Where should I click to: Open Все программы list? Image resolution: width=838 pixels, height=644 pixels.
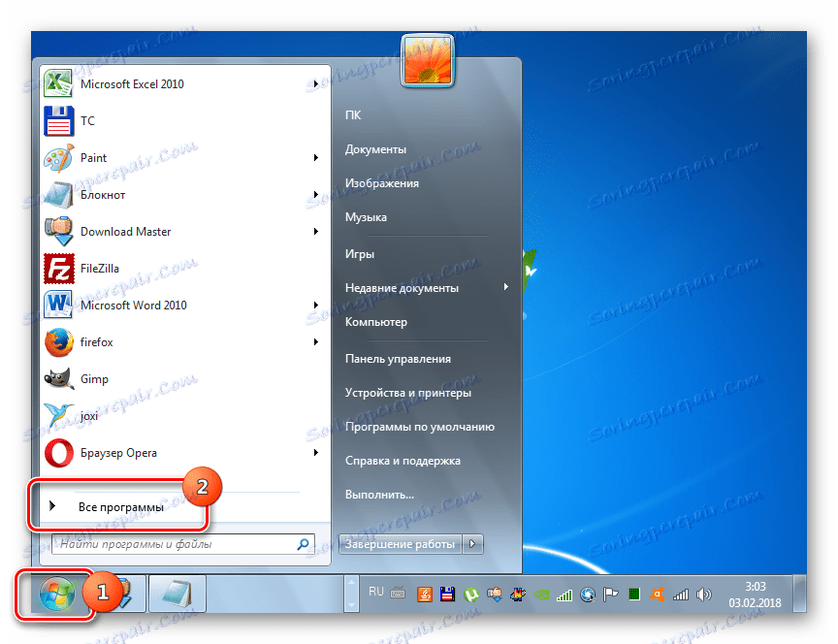(121, 507)
